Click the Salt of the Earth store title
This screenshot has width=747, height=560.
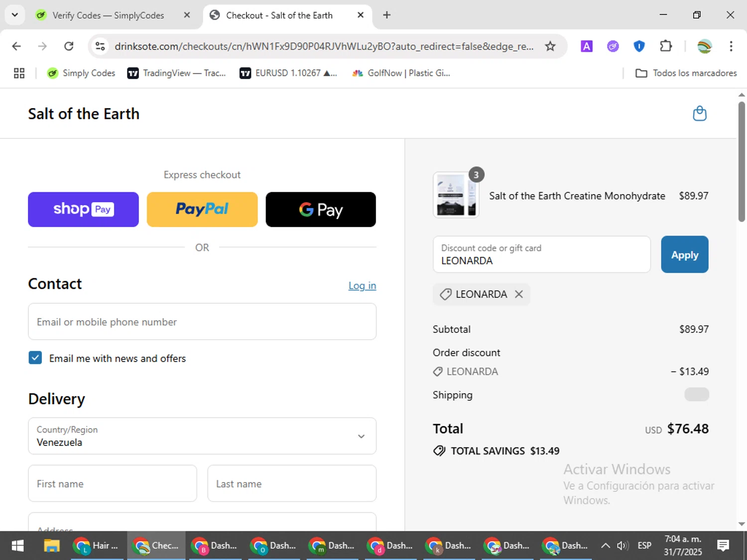click(x=84, y=114)
